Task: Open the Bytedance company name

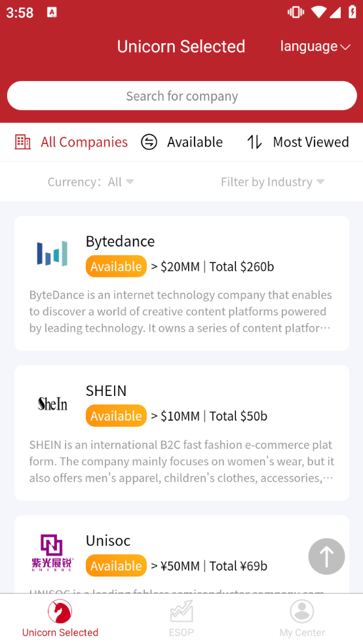Action: tap(120, 241)
